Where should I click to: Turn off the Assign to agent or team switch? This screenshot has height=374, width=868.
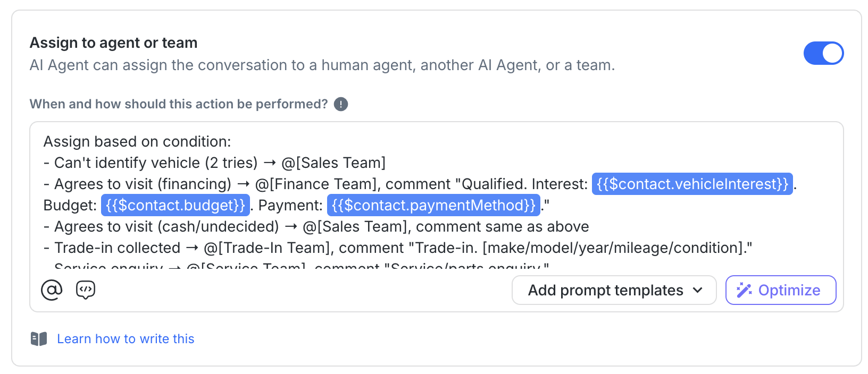[x=823, y=53]
